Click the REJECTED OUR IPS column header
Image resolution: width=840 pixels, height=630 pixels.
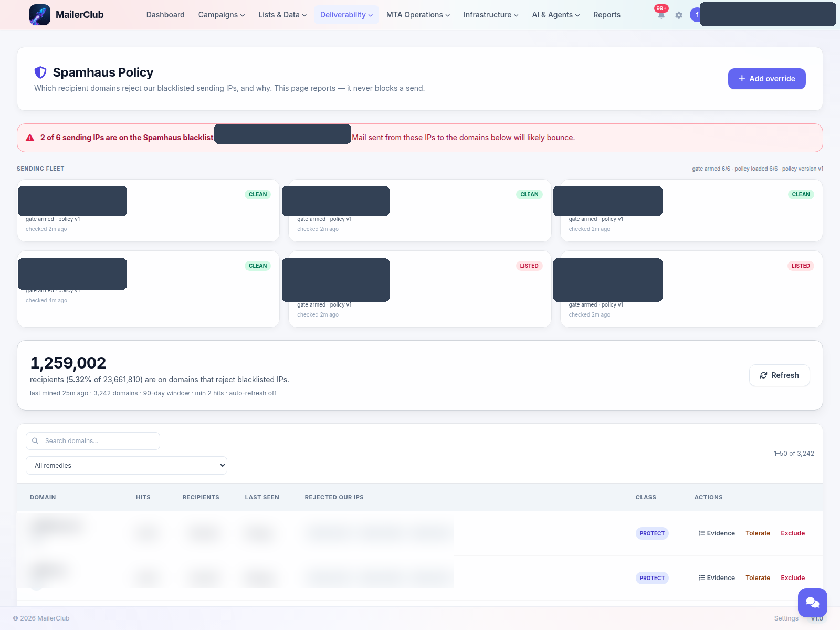pyautogui.click(x=334, y=497)
